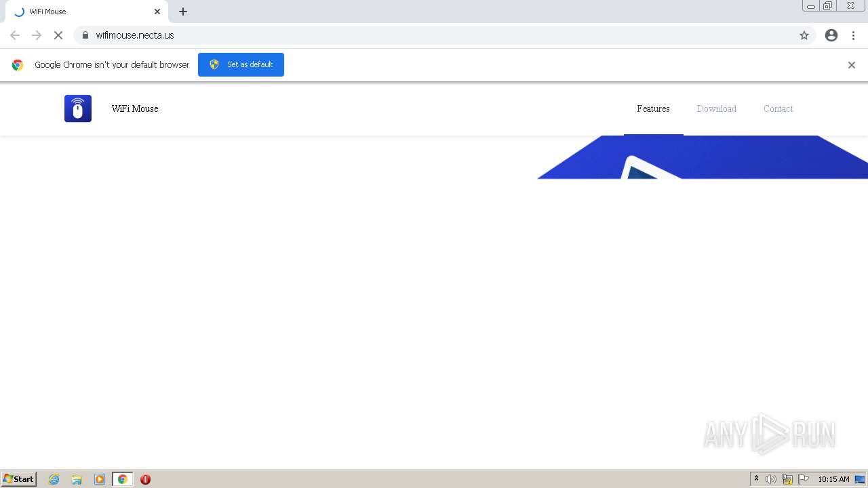Screen dimensions: 868x488
Task: Launch Windows Media Player from taskbar
Action: click(x=100, y=479)
